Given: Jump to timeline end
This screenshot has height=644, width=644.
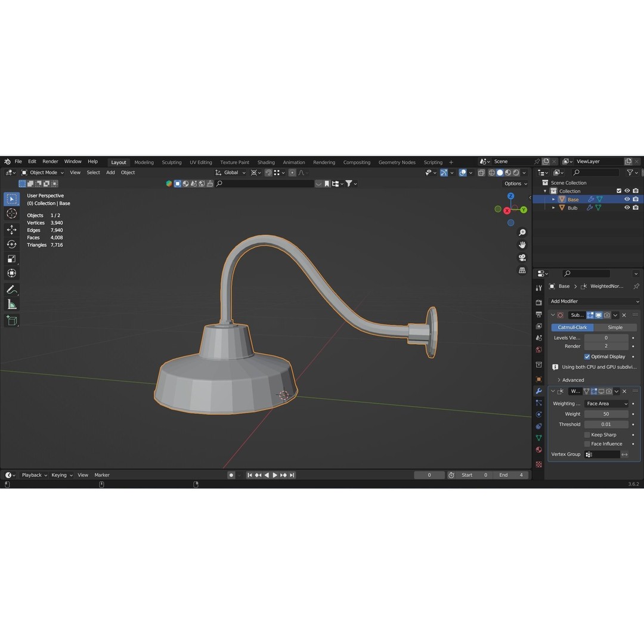Looking at the screenshot, I should (292, 475).
